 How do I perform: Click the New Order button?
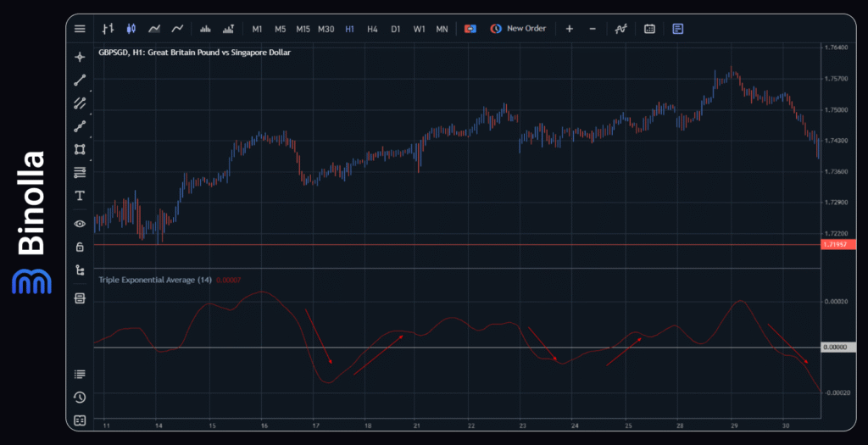518,29
